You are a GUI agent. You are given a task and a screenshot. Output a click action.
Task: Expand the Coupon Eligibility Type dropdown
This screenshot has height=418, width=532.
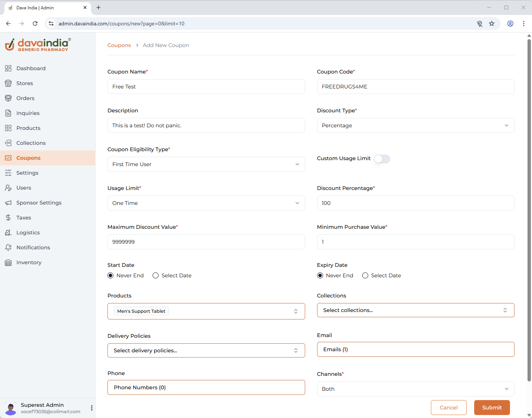coord(206,164)
